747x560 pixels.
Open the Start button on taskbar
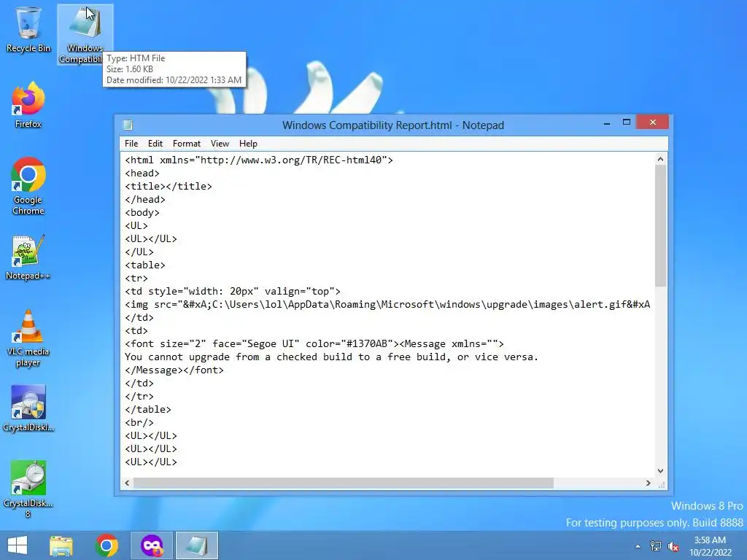point(18,545)
